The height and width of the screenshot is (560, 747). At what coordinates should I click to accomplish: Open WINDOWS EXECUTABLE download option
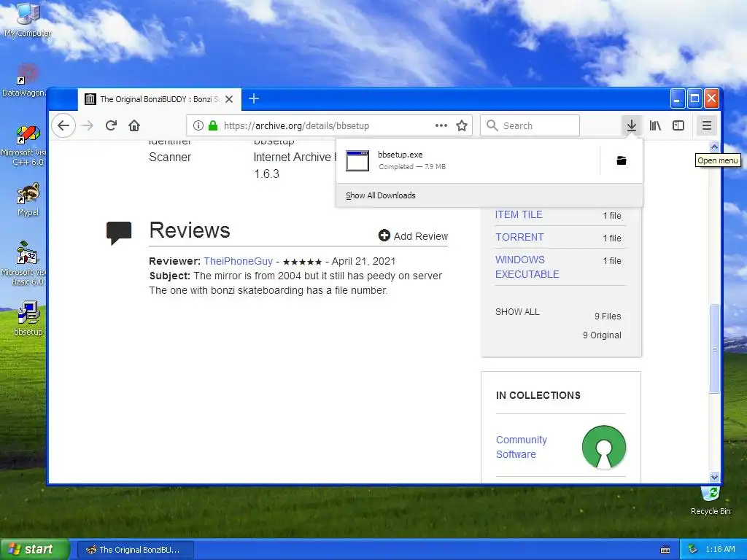coord(527,267)
